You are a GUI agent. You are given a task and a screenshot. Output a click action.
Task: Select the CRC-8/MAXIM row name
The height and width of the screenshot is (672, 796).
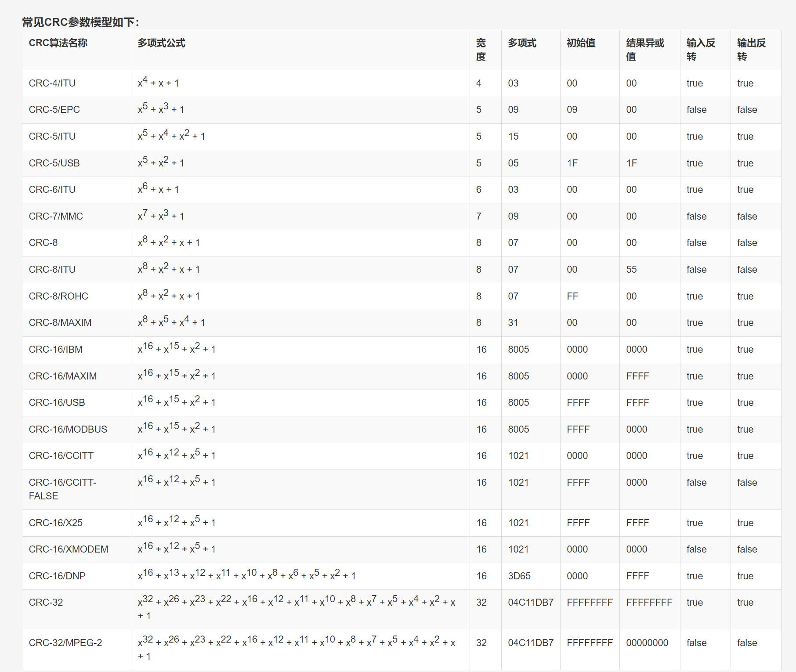60,323
